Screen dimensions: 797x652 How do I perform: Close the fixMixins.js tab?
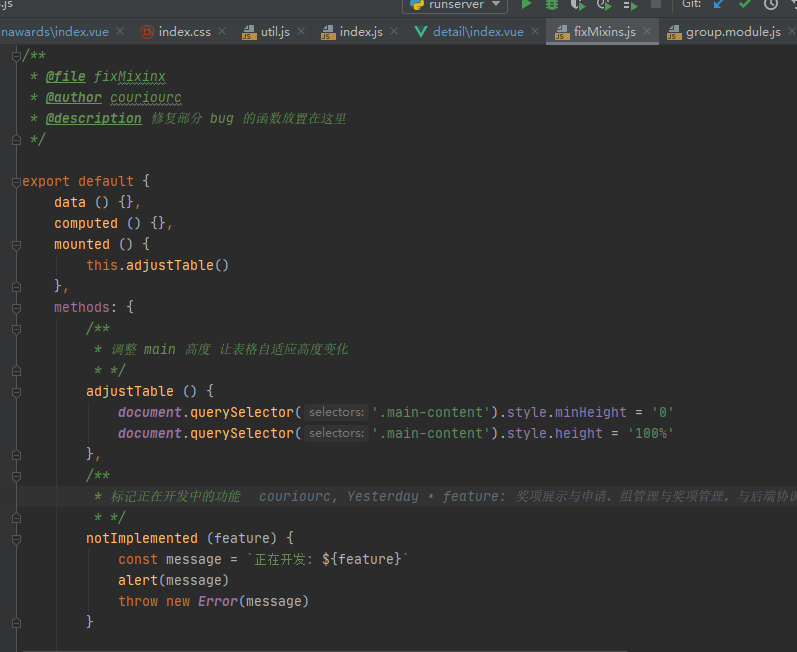[x=648, y=32]
